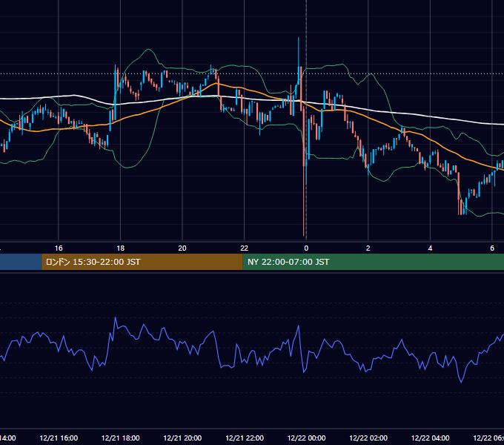The image size is (504, 445).
Task: Click the 4 hour axis label
Action: 430,248
